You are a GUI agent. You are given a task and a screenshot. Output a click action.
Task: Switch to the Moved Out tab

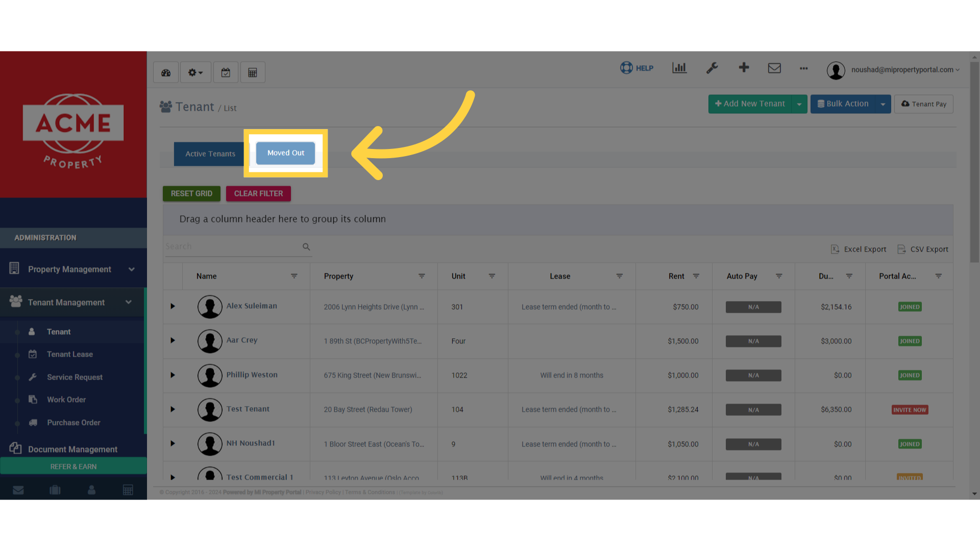click(x=286, y=153)
